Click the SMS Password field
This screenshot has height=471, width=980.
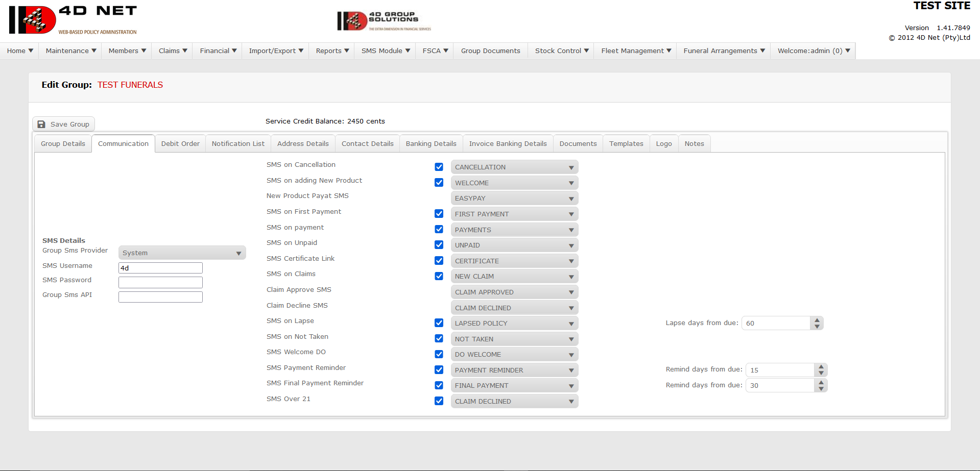coord(160,282)
